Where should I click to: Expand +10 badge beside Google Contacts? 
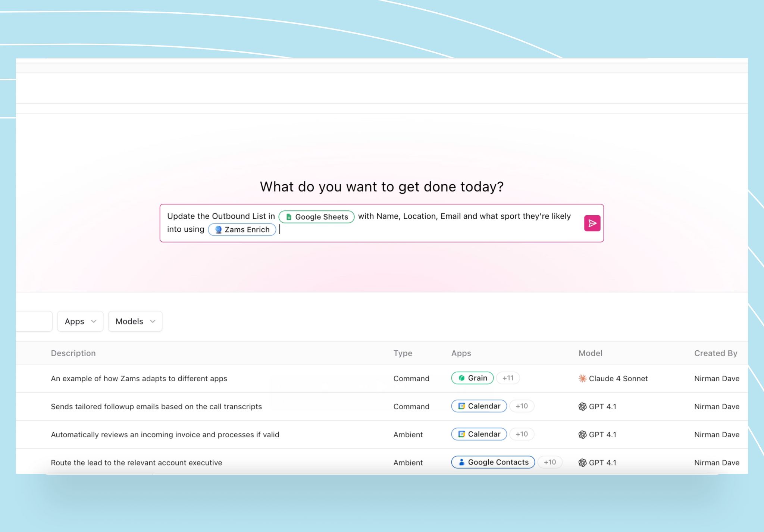coord(549,462)
